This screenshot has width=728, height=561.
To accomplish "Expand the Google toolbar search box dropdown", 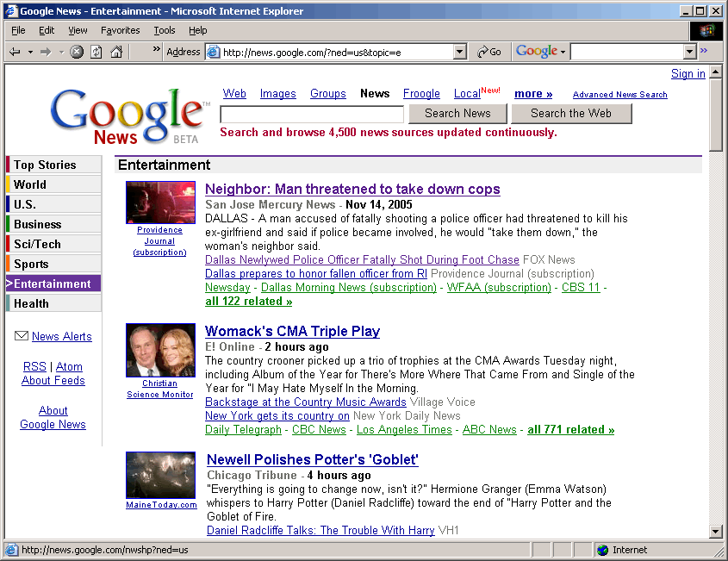I will [x=690, y=52].
